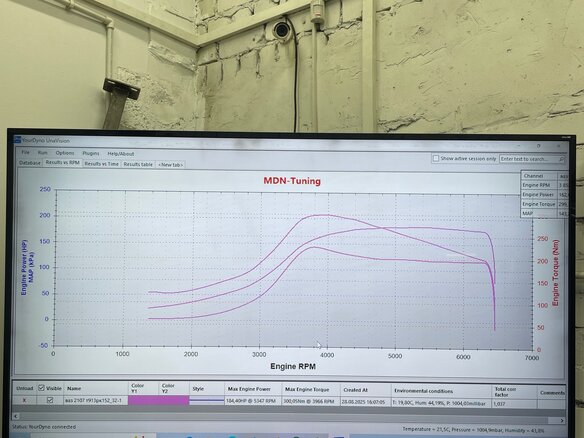
Task: Open the Help/About menu
Action: tap(121, 154)
